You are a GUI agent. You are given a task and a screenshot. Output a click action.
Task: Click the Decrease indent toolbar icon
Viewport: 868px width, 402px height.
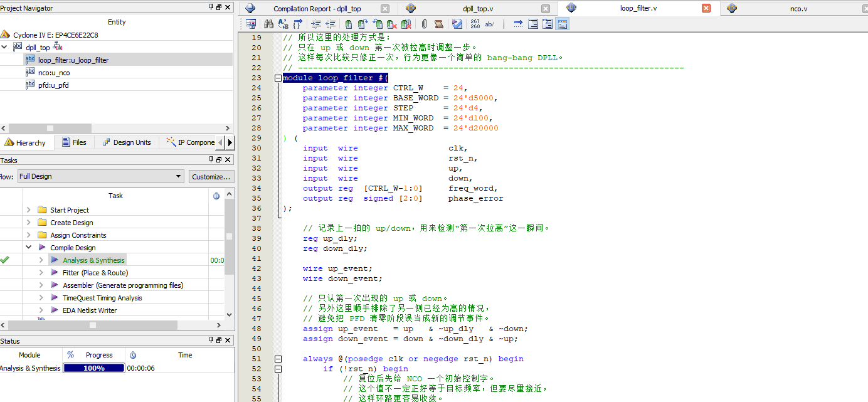coord(331,24)
